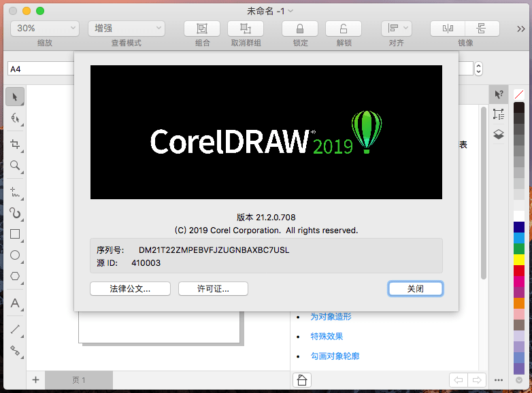Click the 取消群组 ungroup icon
The image size is (532, 393).
click(246, 29)
